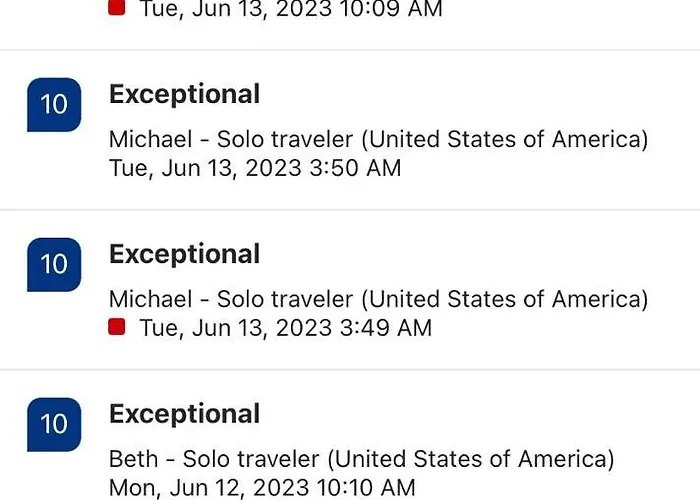Screen dimensions: 700x500
Task: Select the Exceptional heading above Beth's review
Action: tap(184, 414)
